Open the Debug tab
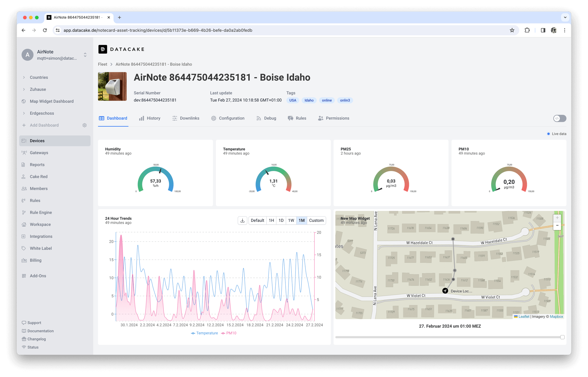Image resolution: width=588 pixels, height=377 pixels. tap(266, 118)
